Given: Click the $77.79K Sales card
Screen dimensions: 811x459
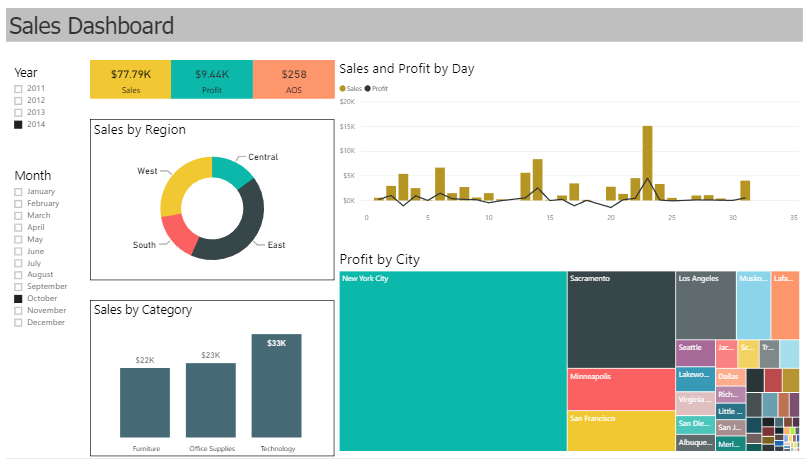Looking at the screenshot, I should (x=130, y=79).
